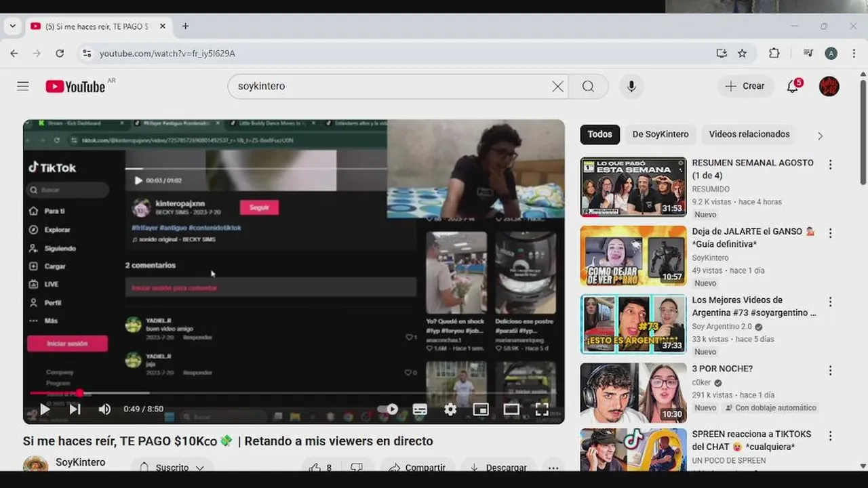Select the De SoyKintero chip
The width and height of the screenshot is (868, 488).
click(x=660, y=134)
